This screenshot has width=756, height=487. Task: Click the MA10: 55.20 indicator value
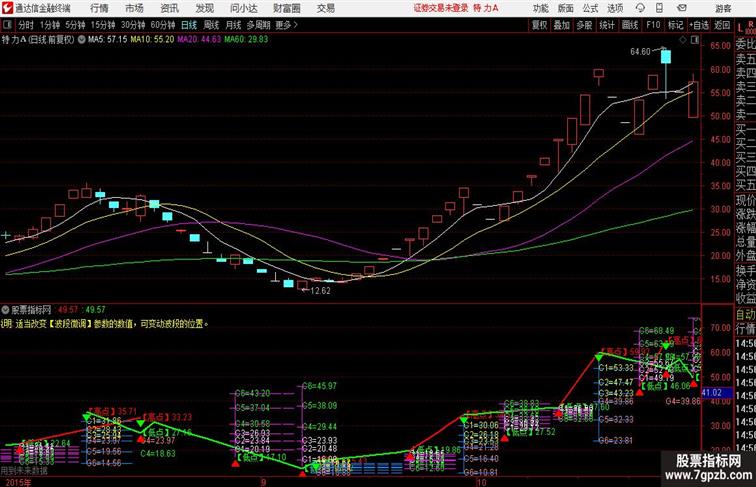click(x=152, y=40)
